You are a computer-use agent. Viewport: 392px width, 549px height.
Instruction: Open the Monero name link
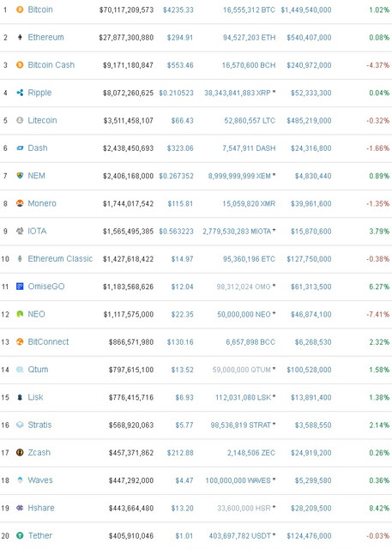(x=42, y=203)
